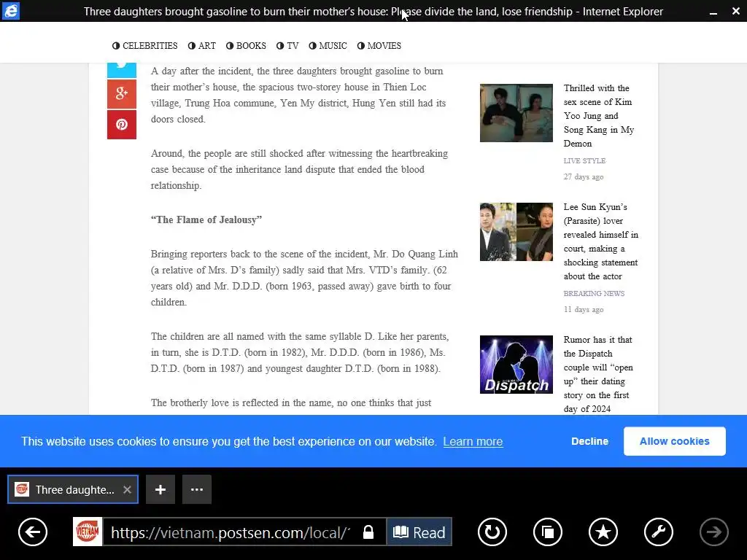Share article on Pinterest
Image resolution: width=747 pixels, height=560 pixels.
(x=122, y=124)
